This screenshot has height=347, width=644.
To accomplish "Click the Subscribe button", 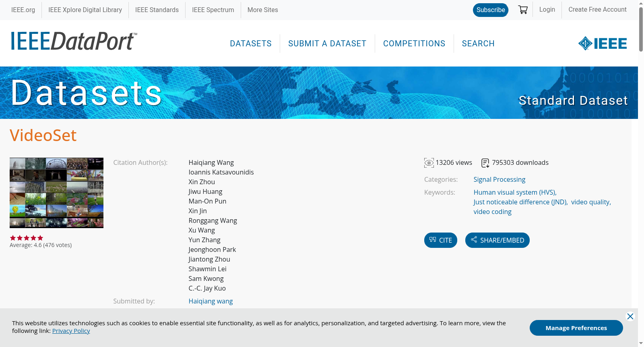I will point(491,10).
